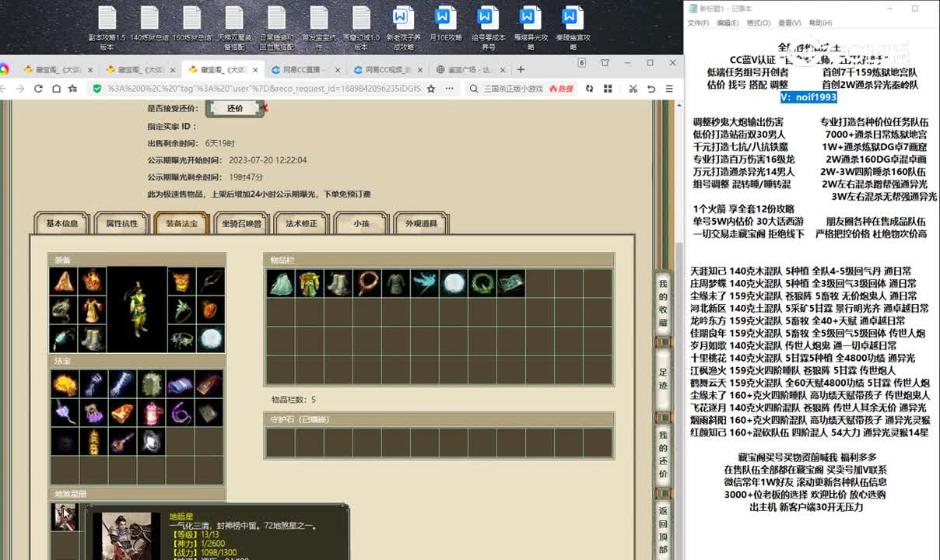Screen dimensions: 940x560
Task: Click the green wreath in 物品栏
Action: 482,284
